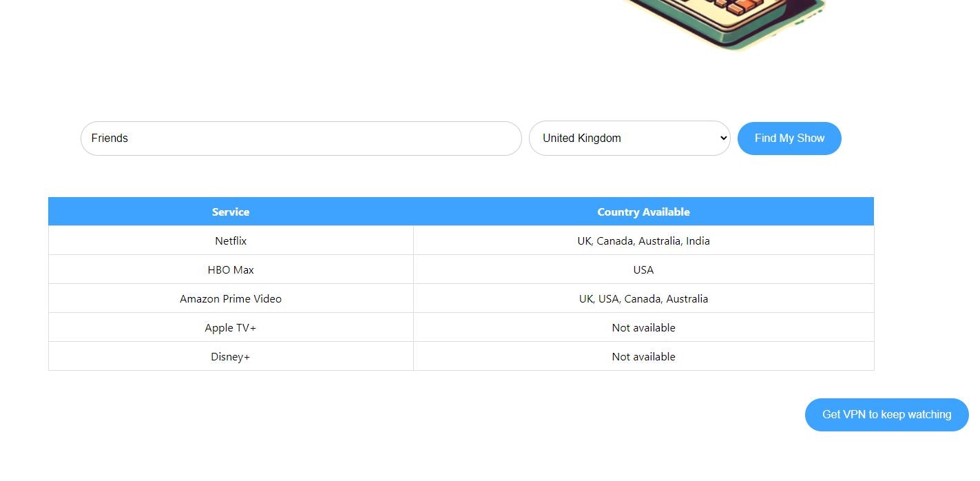This screenshot has width=980, height=481.
Task: Click the Find My Show button
Action: [x=789, y=139]
